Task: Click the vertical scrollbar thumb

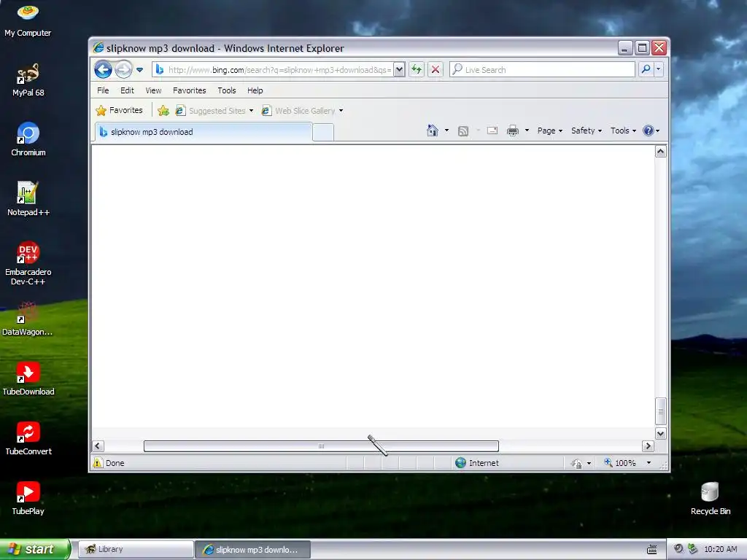Action: coord(660,411)
